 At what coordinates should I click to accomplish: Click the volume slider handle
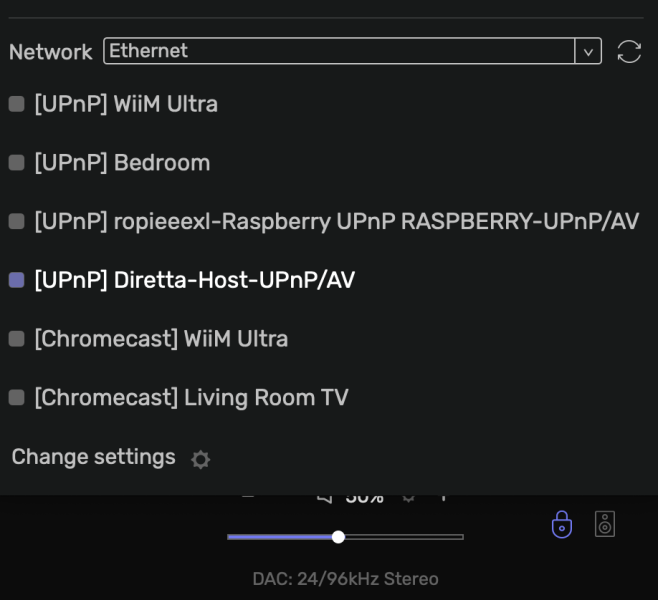pyautogui.click(x=338, y=537)
